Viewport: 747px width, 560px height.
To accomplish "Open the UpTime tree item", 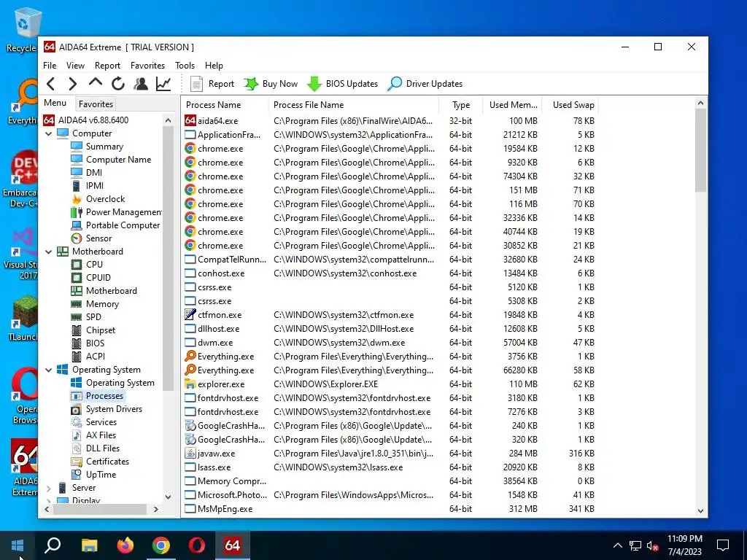I will [93, 475].
